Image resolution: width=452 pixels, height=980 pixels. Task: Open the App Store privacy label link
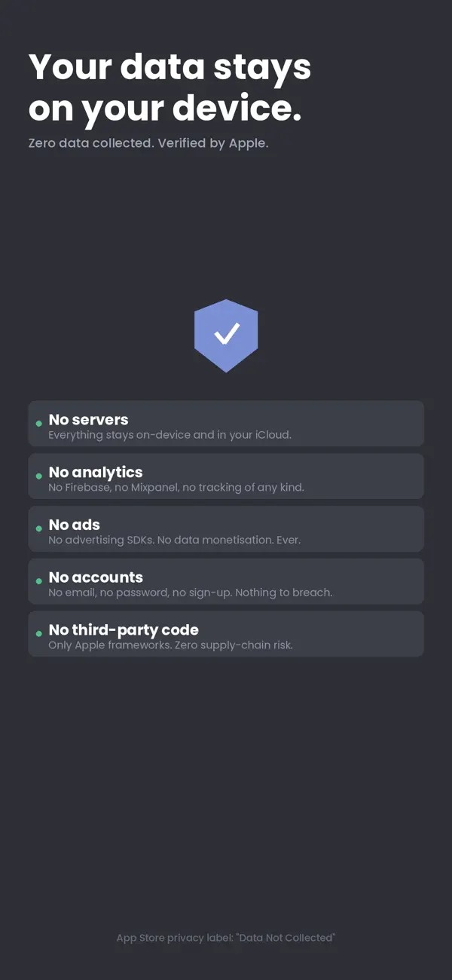coord(226,937)
